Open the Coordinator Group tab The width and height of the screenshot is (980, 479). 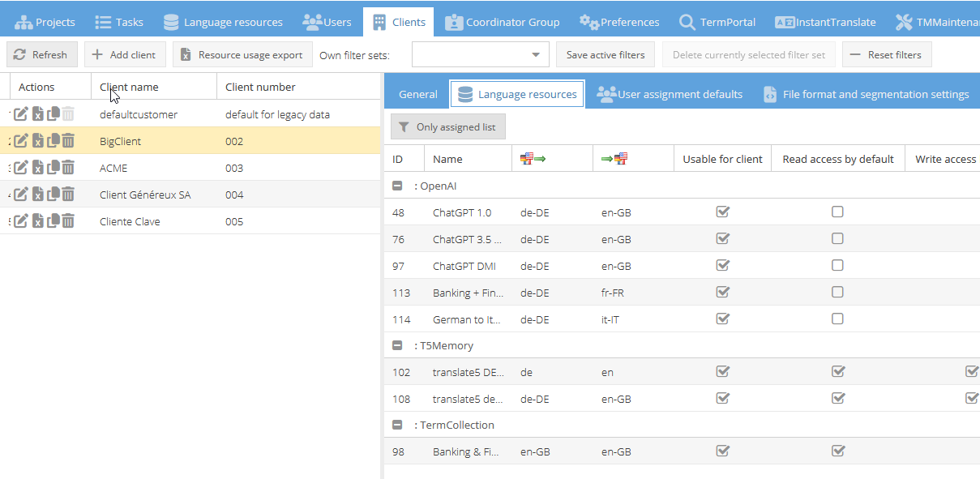click(503, 22)
